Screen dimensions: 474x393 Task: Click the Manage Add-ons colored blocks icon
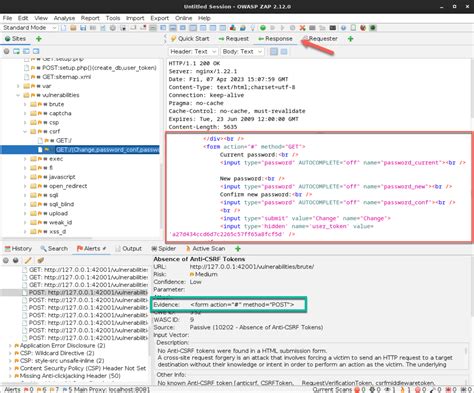233,28
